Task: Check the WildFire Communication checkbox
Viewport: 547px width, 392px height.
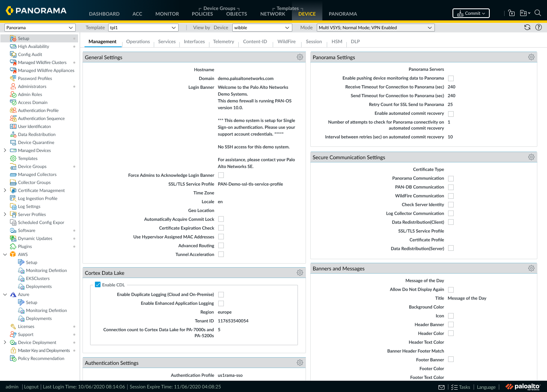Action: point(451,196)
